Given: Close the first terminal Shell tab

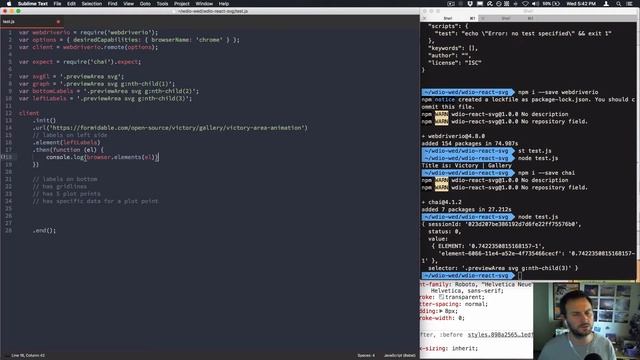Looking at the screenshot, I should (425, 18).
